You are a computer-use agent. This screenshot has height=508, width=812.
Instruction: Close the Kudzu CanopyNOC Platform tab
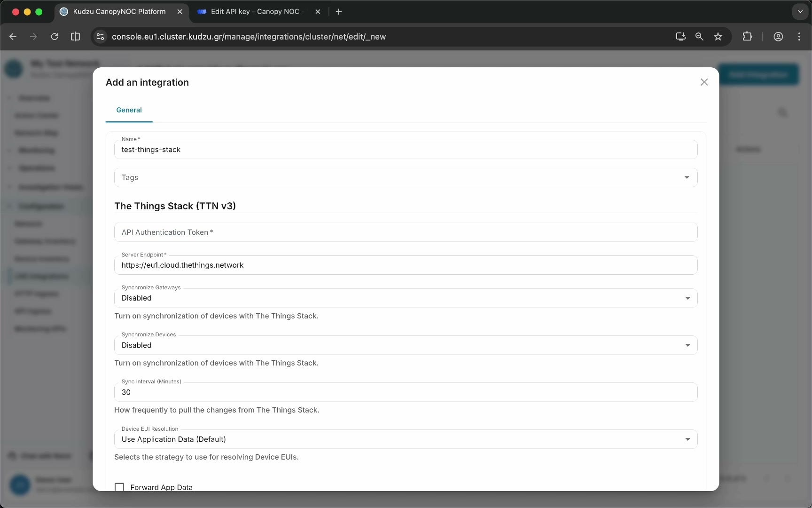tap(180, 12)
